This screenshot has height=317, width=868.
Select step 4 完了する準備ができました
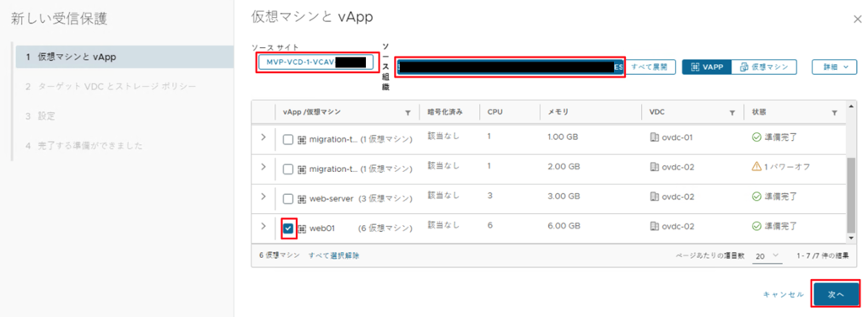(x=84, y=146)
